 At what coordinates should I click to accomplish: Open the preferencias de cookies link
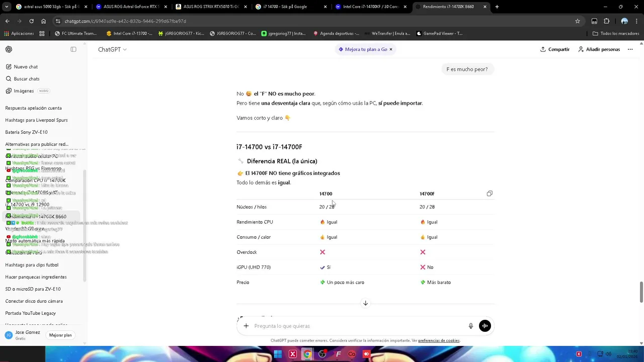point(439,340)
